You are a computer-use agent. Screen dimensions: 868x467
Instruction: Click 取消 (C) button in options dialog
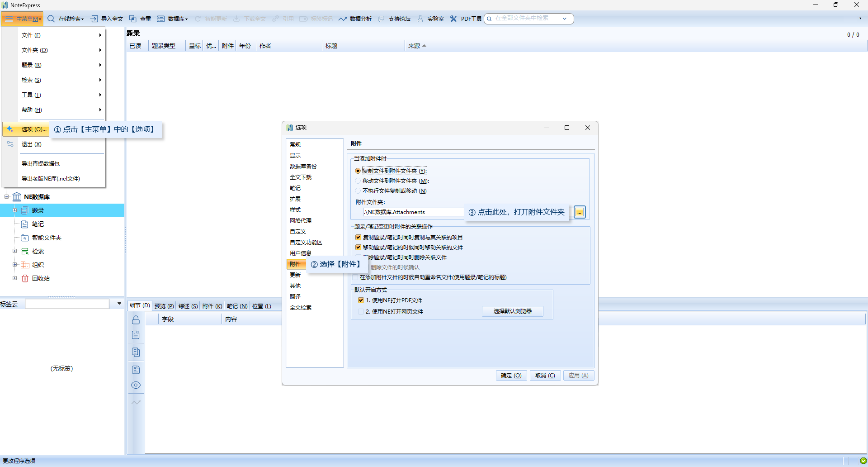pos(545,376)
